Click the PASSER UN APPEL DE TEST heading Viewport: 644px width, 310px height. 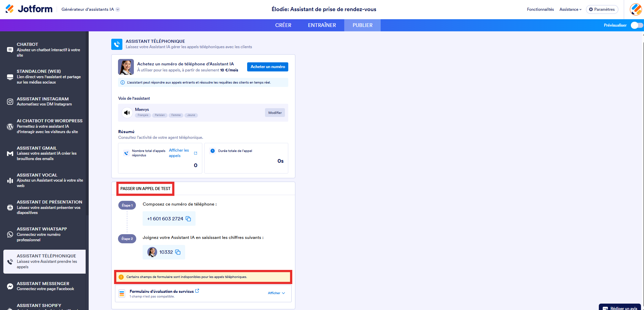click(145, 189)
